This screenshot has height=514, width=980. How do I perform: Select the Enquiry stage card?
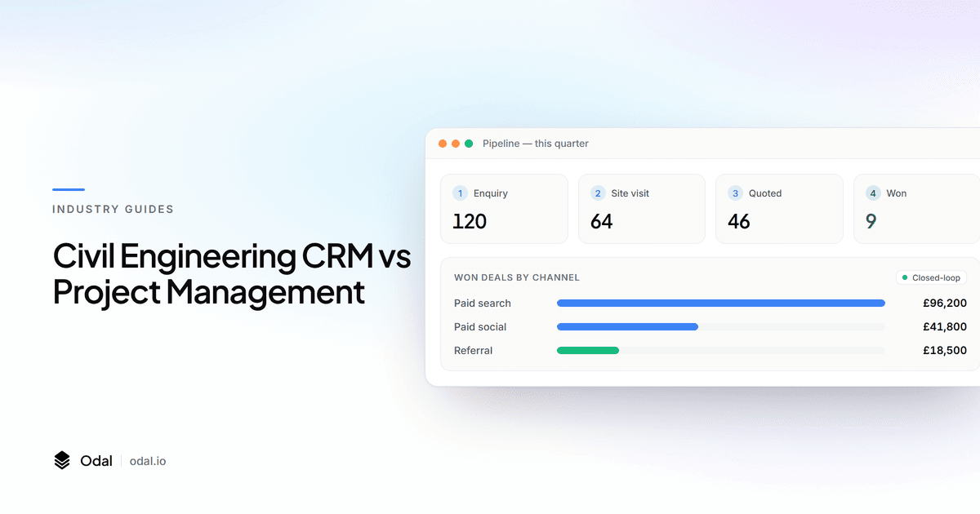click(x=504, y=209)
